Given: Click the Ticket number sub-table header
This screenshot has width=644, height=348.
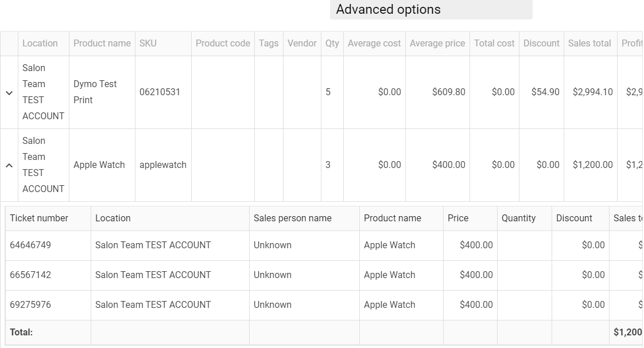Looking at the screenshot, I should coord(39,218).
